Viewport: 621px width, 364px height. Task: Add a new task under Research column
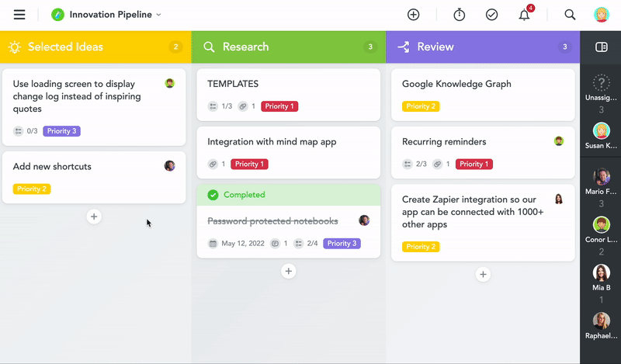pyautogui.click(x=288, y=271)
